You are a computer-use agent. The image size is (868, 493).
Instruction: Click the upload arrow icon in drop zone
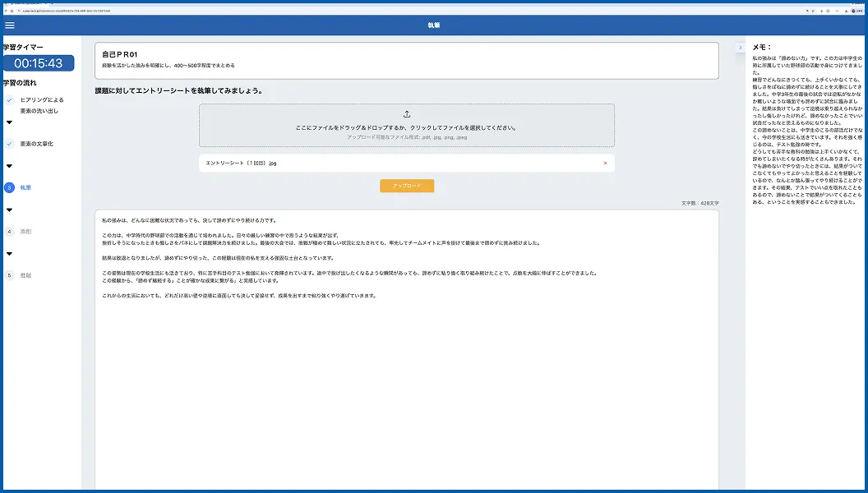click(407, 114)
